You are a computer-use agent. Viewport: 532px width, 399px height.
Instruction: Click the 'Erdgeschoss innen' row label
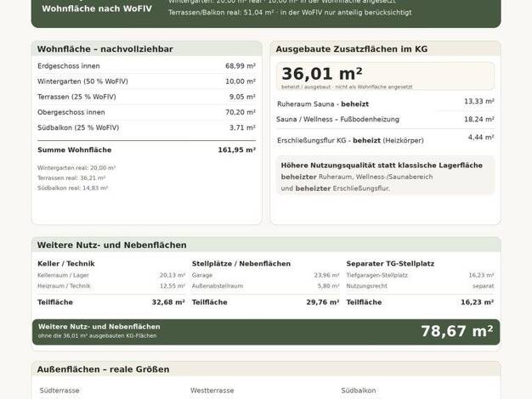[x=69, y=66]
